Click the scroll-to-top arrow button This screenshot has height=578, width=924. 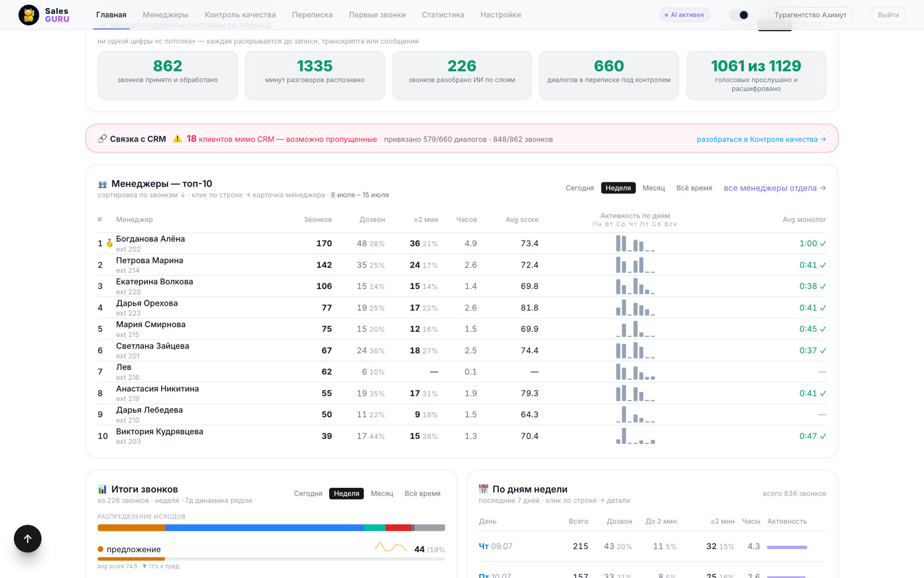pos(28,539)
